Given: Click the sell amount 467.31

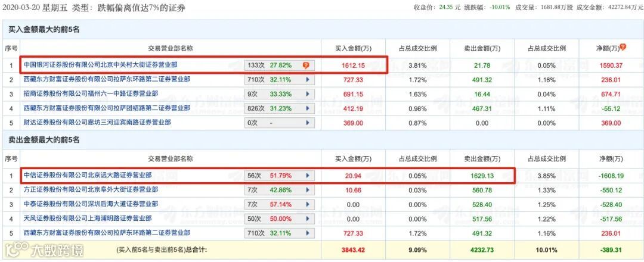Looking at the screenshot, I should pyautogui.click(x=482, y=108).
